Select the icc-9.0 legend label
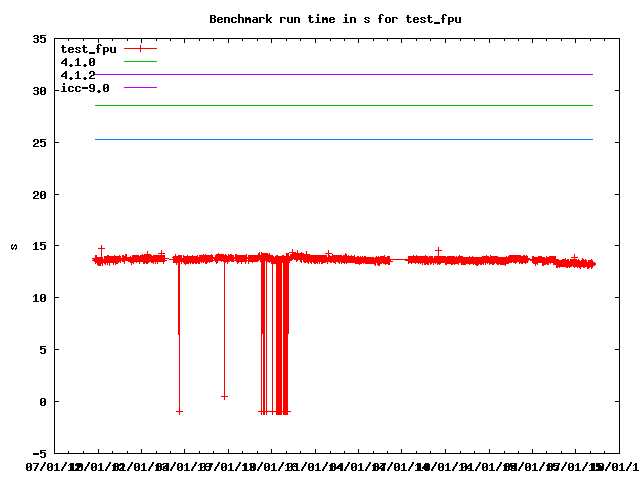 [85, 88]
